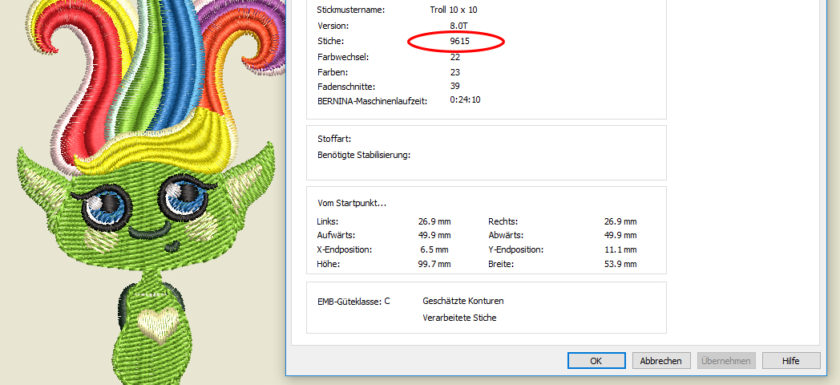The height and width of the screenshot is (385, 840).
Task: Select the Links value '26.9 mm'
Action: tap(434, 221)
